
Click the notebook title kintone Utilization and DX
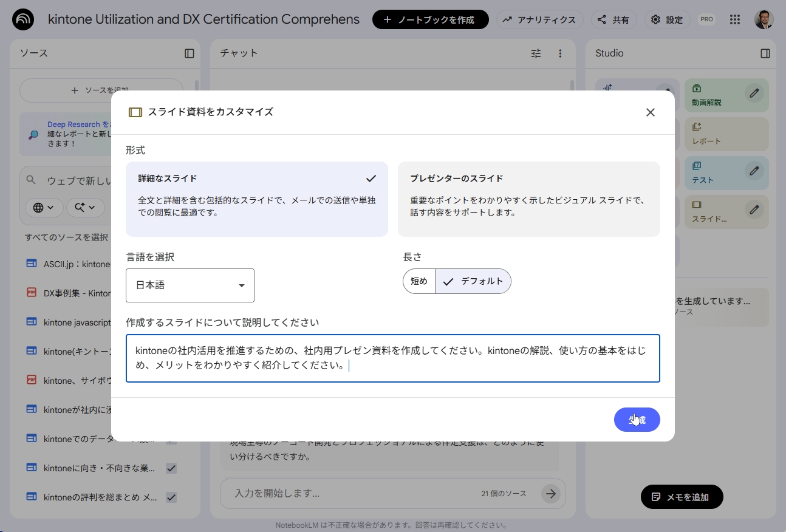point(203,19)
